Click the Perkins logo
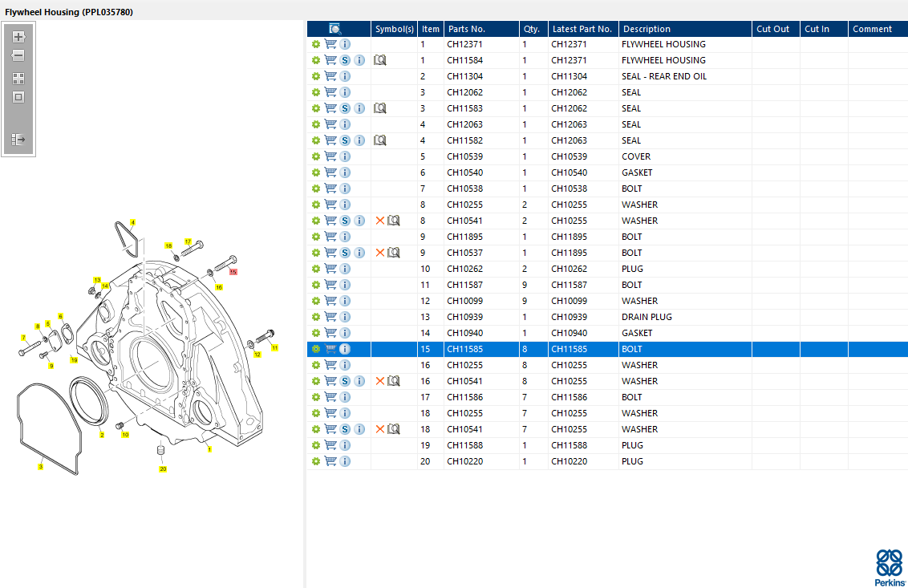Viewport: 908px width, 588px height. [x=888, y=566]
